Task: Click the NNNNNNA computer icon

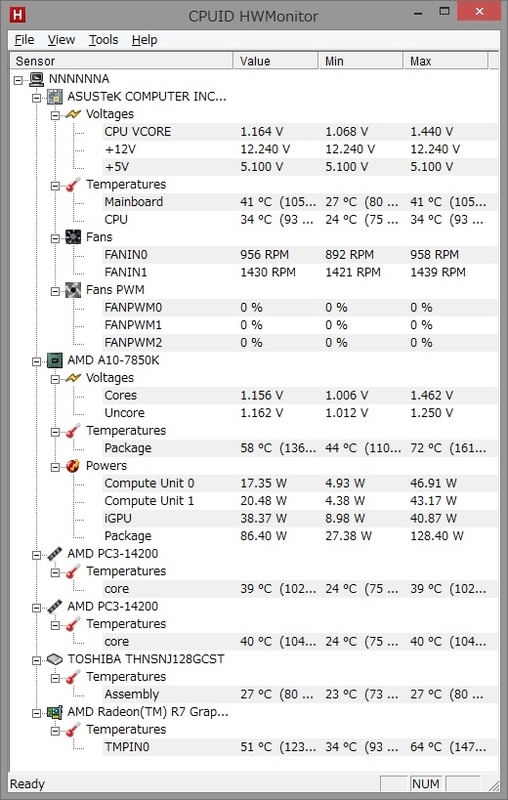Action: [36, 79]
